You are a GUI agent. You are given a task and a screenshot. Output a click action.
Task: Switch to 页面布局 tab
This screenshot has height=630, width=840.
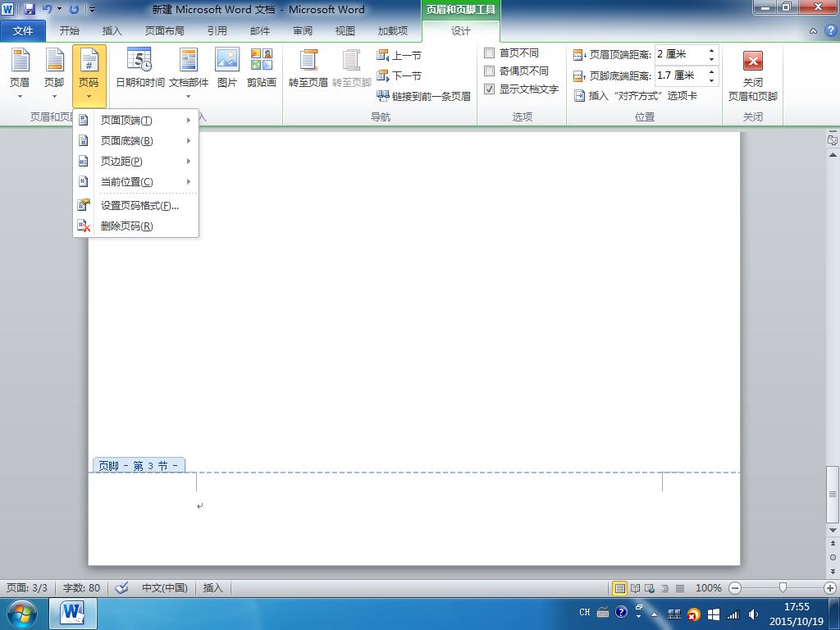164,31
